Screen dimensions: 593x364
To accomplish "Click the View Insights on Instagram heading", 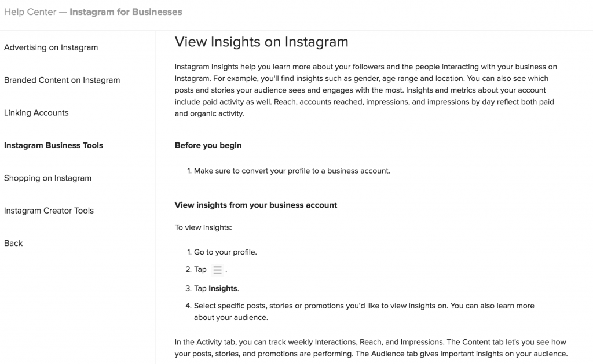I will [261, 42].
